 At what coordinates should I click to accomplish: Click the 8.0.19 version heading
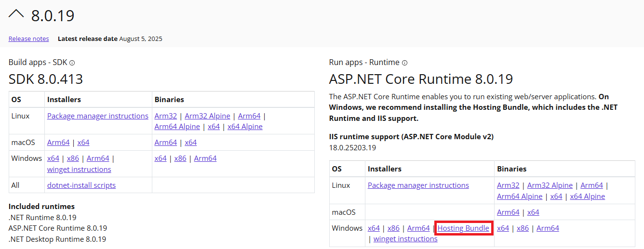(x=53, y=16)
